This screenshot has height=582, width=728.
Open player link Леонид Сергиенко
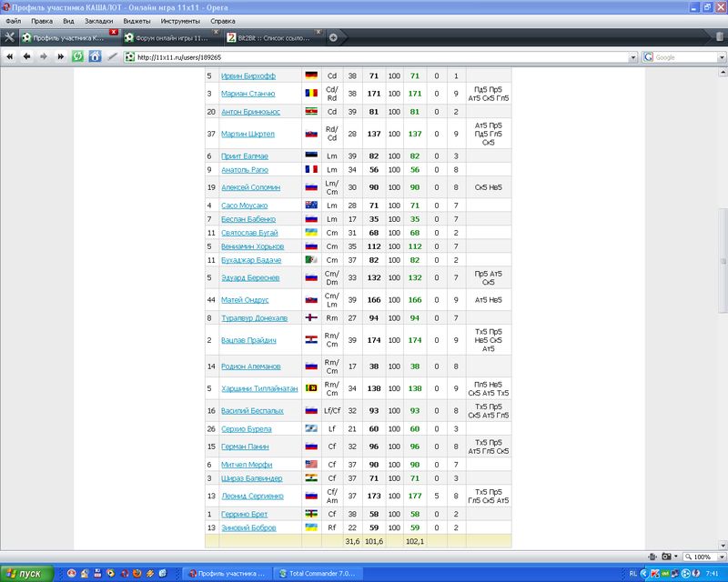pos(252,497)
